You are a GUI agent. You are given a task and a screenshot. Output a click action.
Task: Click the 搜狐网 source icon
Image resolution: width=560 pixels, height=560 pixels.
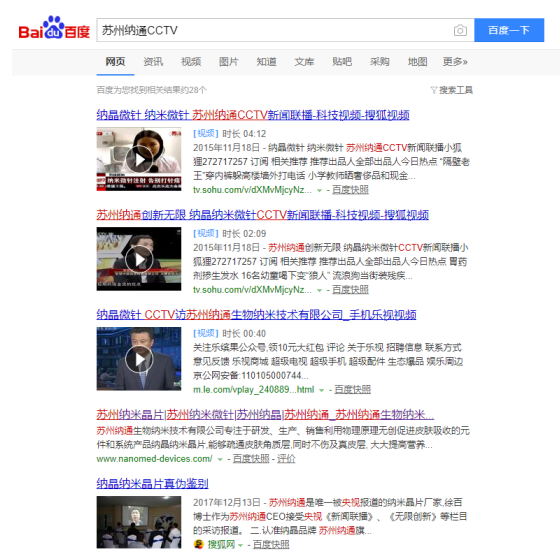199,545
